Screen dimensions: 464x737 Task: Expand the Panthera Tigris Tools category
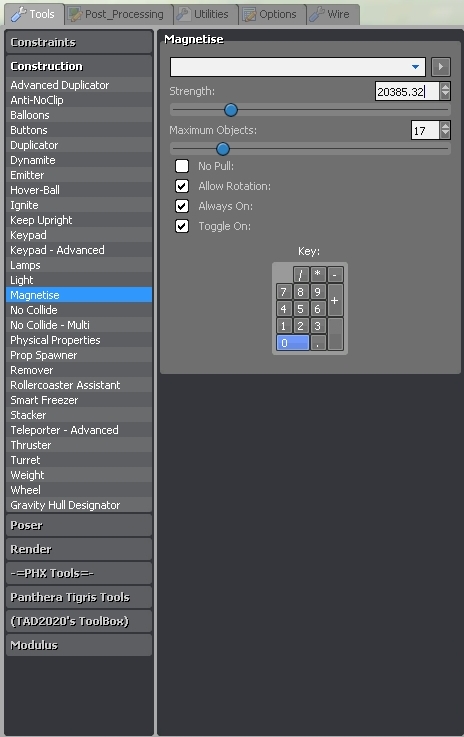pos(79,597)
